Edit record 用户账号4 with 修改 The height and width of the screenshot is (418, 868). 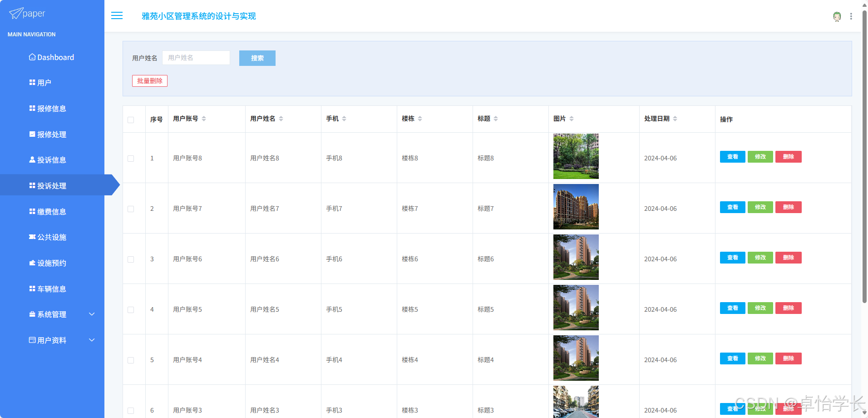(x=760, y=358)
